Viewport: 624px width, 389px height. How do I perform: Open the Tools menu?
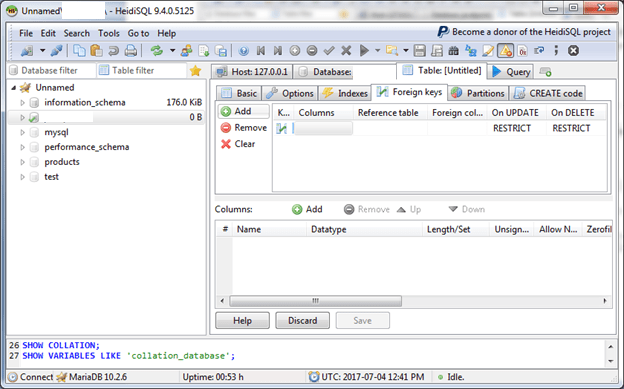(x=109, y=33)
